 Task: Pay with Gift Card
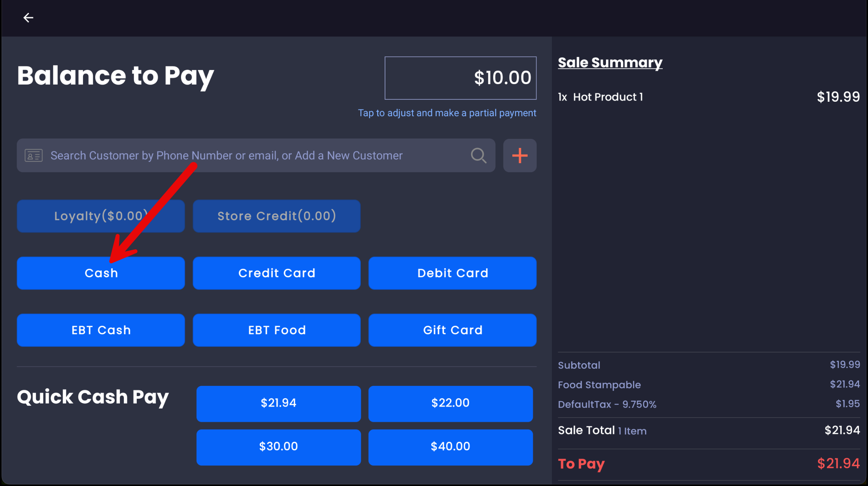pyautogui.click(x=452, y=330)
